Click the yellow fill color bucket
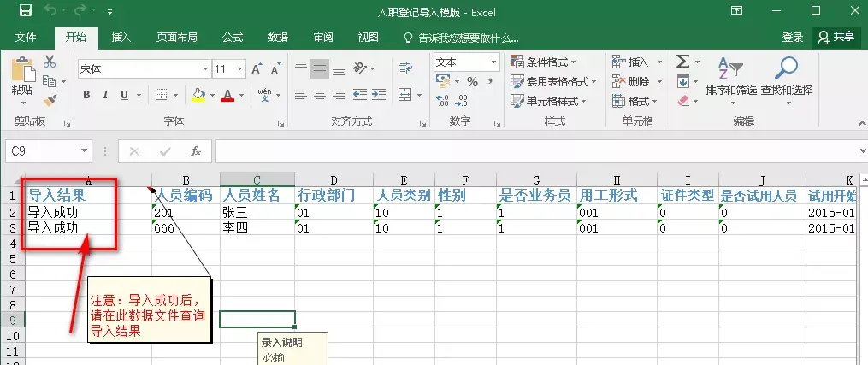The image size is (868, 365). pos(198,95)
